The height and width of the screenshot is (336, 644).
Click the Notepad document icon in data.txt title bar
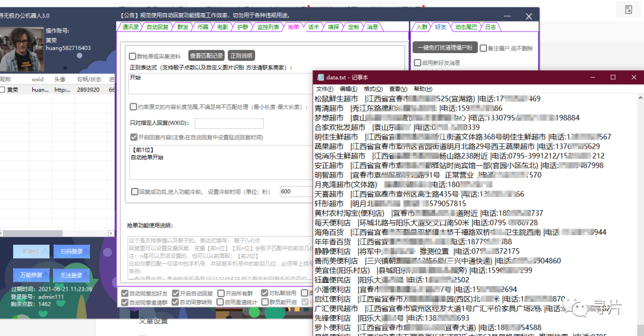coord(321,78)
